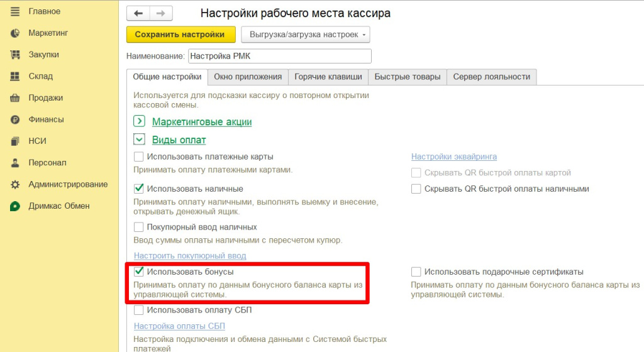Enable Использовать оплату СБП checkbox
644x352 pixels.
click(x=139, y=310)
